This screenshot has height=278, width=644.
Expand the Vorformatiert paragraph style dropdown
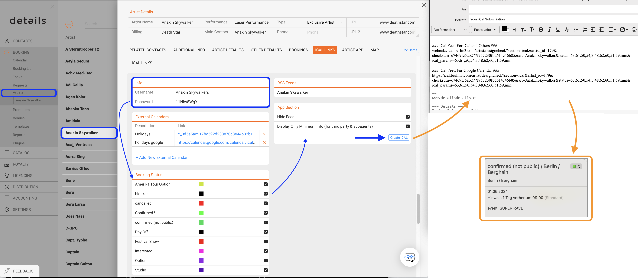tap(450, 30)
